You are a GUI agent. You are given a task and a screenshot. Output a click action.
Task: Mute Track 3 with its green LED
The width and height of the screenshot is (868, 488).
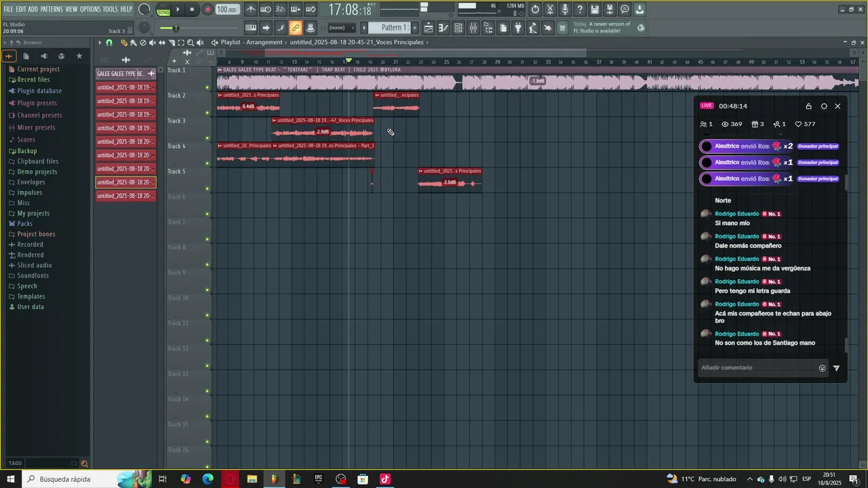click(208, 138)
